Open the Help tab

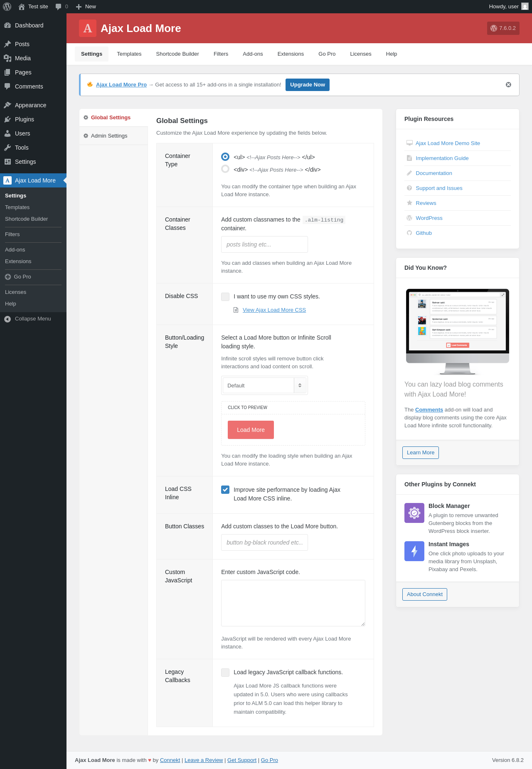click(x=391, y=54)
